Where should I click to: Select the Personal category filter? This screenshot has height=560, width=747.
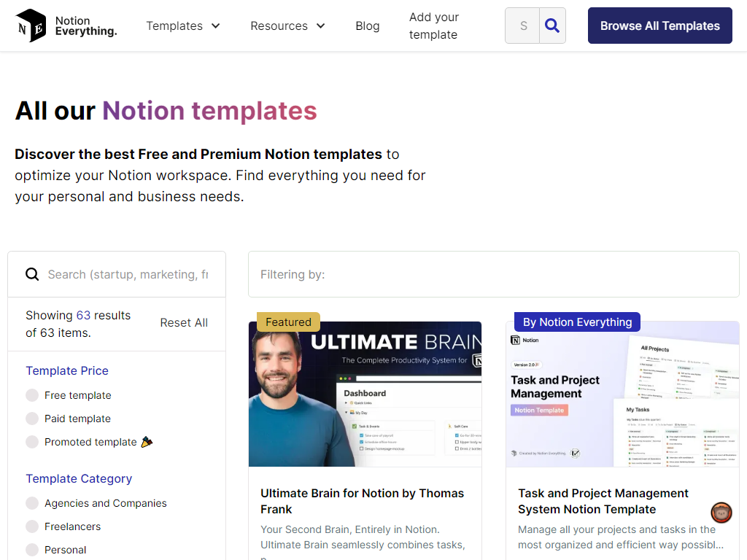pyautogui.click(x=32, y=550)
